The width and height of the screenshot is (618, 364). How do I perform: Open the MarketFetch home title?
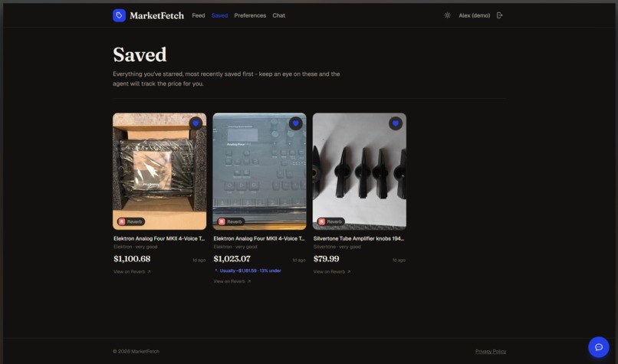(x=156, y=15)
